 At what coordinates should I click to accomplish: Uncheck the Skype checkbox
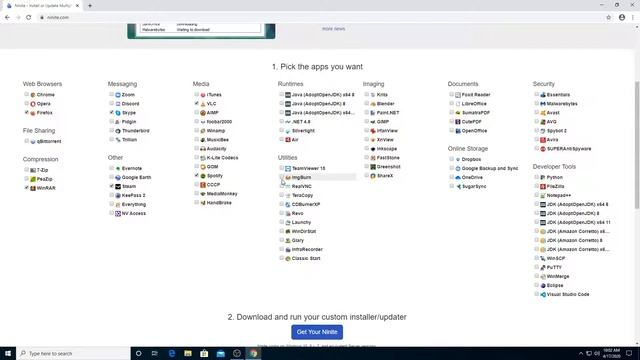coord(111,112)
